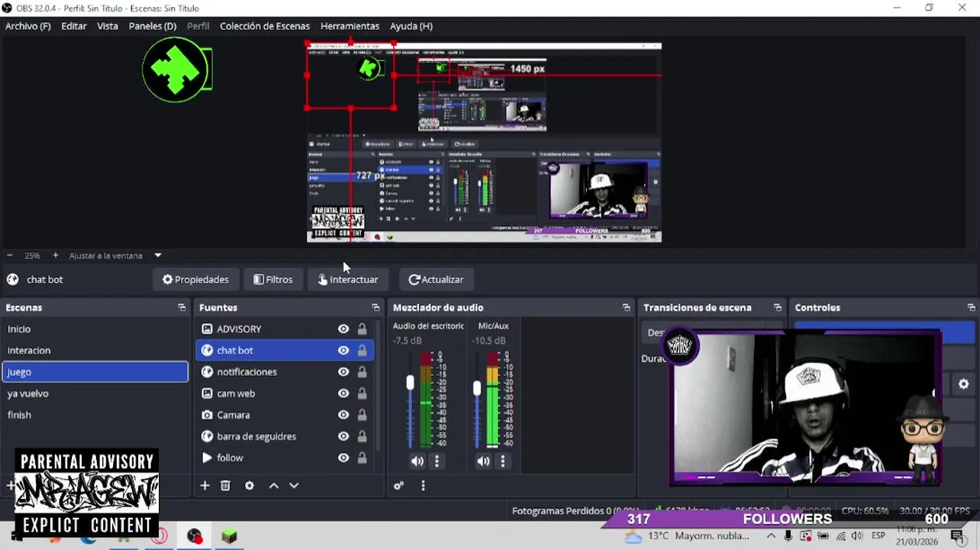Viewport: 980px width, 550px height.
Task: Open the Paneles (D) menu
Action: pyautogui.click(x=153, y=26)
